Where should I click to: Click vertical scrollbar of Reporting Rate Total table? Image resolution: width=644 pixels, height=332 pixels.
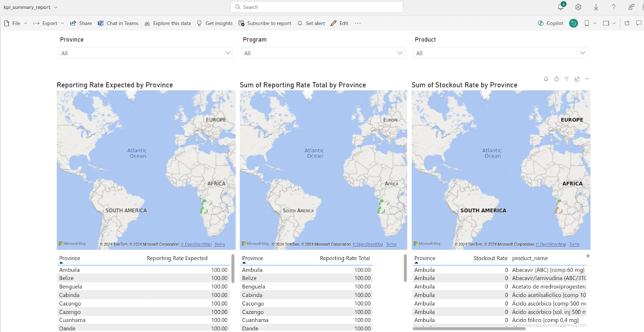[x=405, y=268]
